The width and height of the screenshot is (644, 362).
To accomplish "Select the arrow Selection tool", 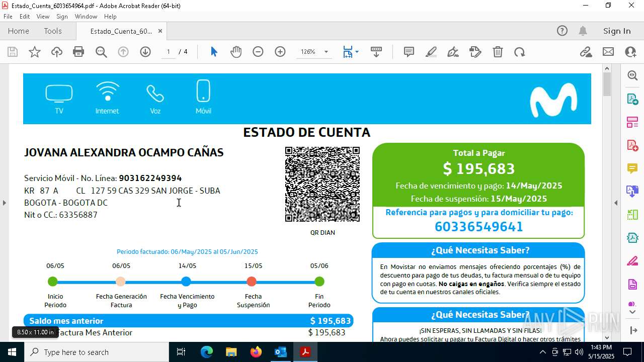I will [x=214, y=52].
